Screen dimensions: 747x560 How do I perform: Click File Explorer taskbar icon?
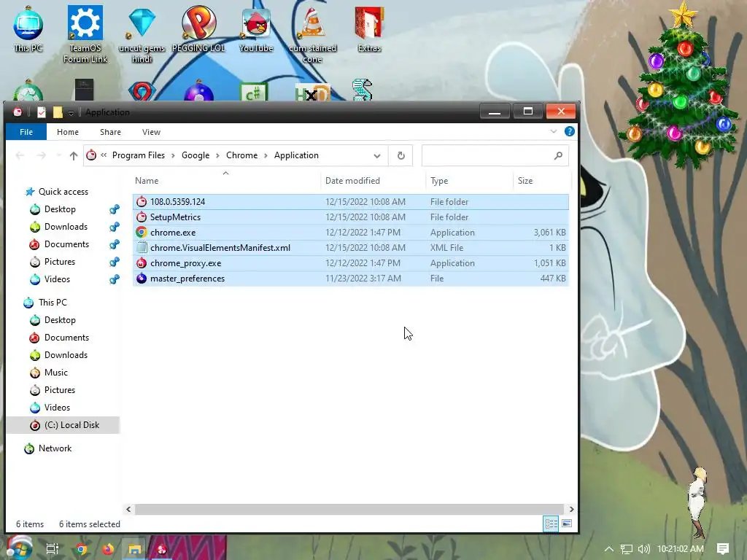[135, 549]
